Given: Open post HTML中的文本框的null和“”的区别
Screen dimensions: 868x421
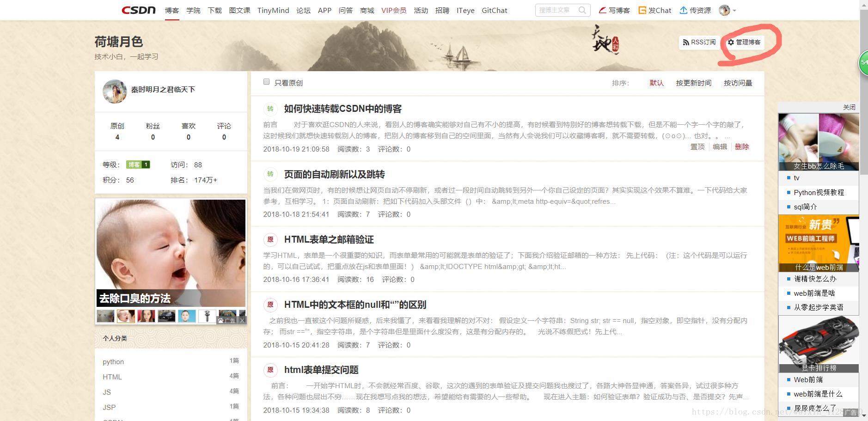Looking at the screenshot, I should point(355,305).
